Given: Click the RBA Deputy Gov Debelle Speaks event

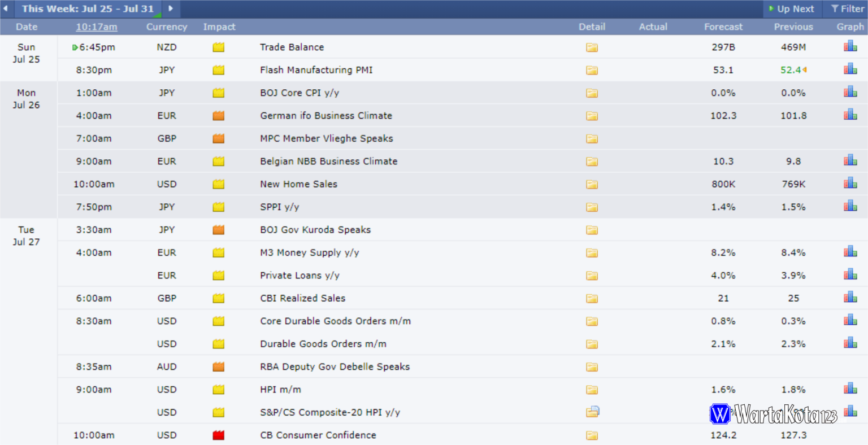Looking at the screenshot, I should (335, 367).
